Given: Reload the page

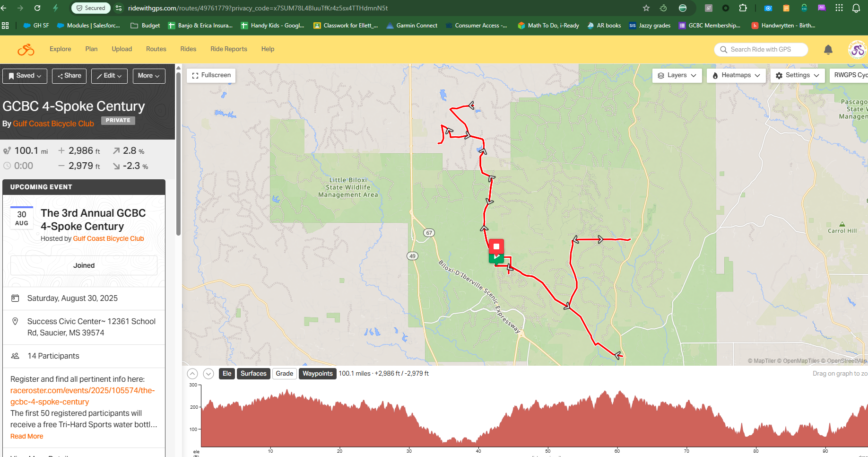Looking at the screenshot, I should [37, 8].
